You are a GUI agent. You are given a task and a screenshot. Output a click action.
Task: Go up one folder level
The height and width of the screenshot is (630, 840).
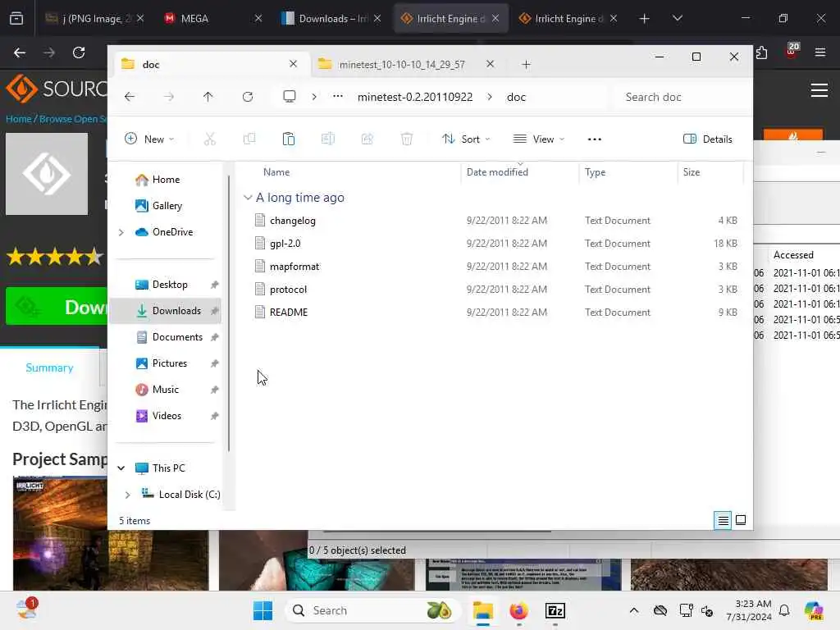(x=208, y=97)
